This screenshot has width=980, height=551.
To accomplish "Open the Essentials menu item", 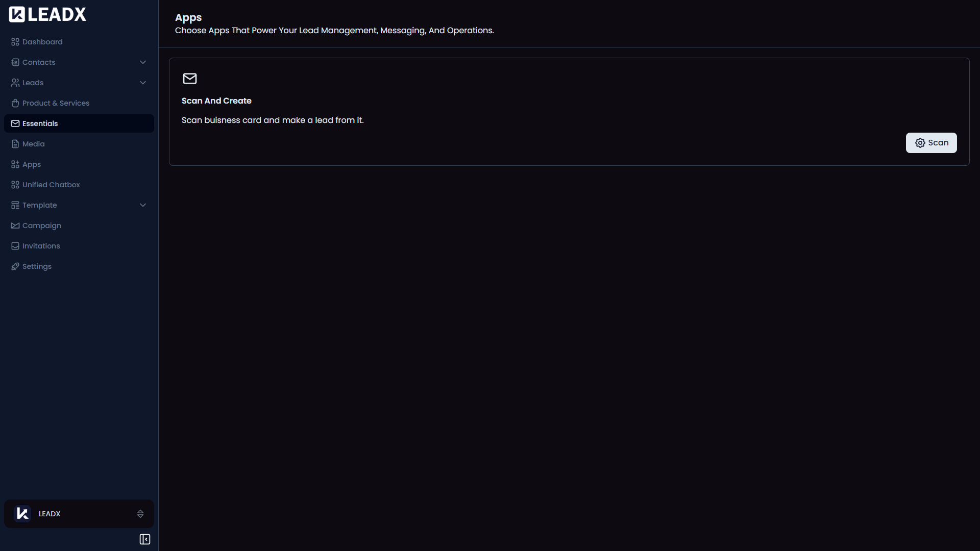I will (40, 123).
